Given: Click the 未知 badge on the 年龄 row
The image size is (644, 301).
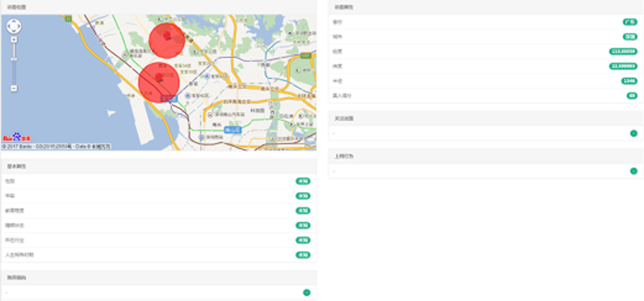Looking at the screenshot, I should pyautogui.click(x=303, y=196).
